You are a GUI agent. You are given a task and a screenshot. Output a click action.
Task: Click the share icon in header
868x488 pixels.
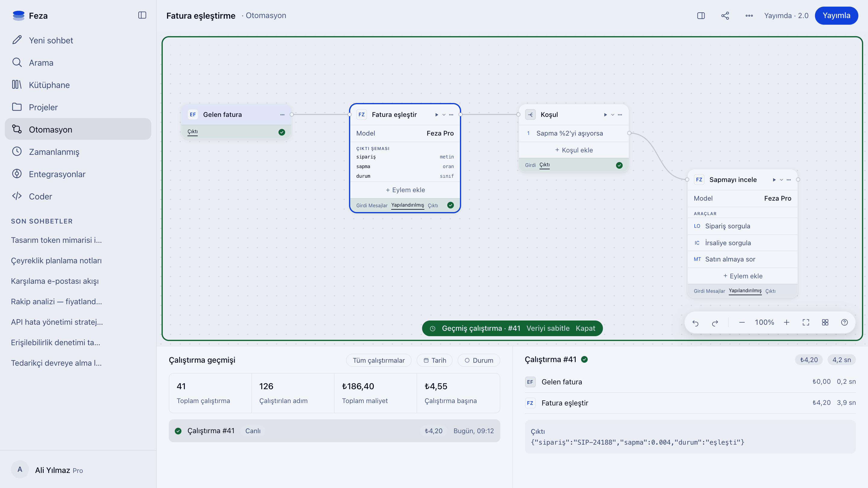(x=725, y=15)
